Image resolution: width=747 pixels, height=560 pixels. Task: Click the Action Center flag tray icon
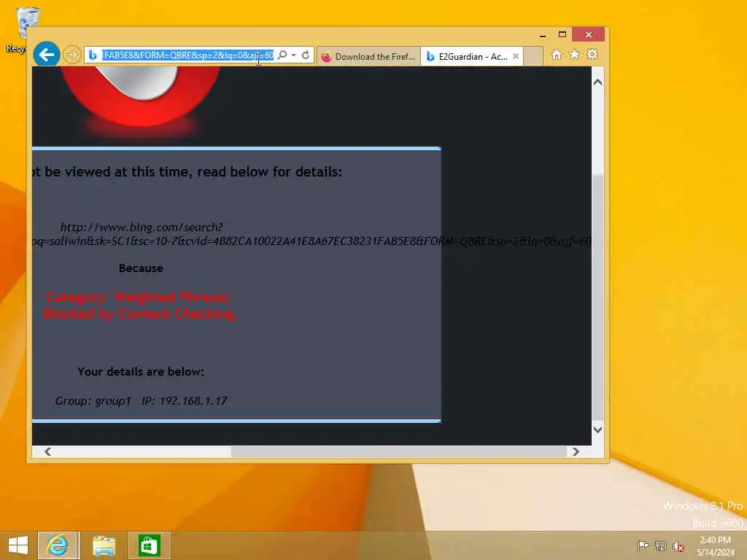(643, 545)
